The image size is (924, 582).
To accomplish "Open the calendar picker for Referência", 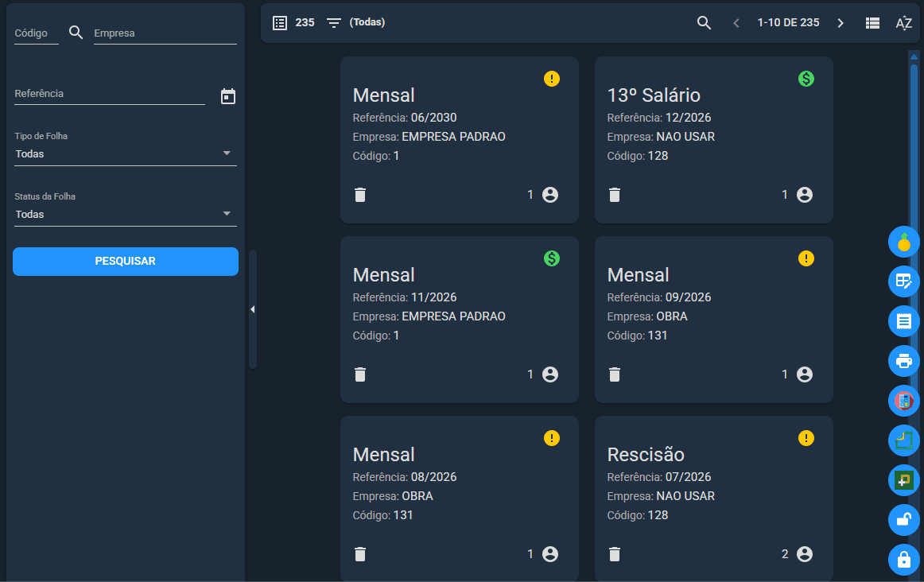I will (x=228, y=97).
